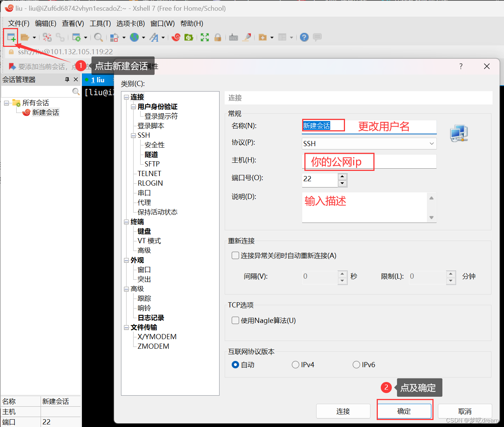Activate the highlight pen toolbar icon
The height and width of the screenshot is (427, 504).
246,37
